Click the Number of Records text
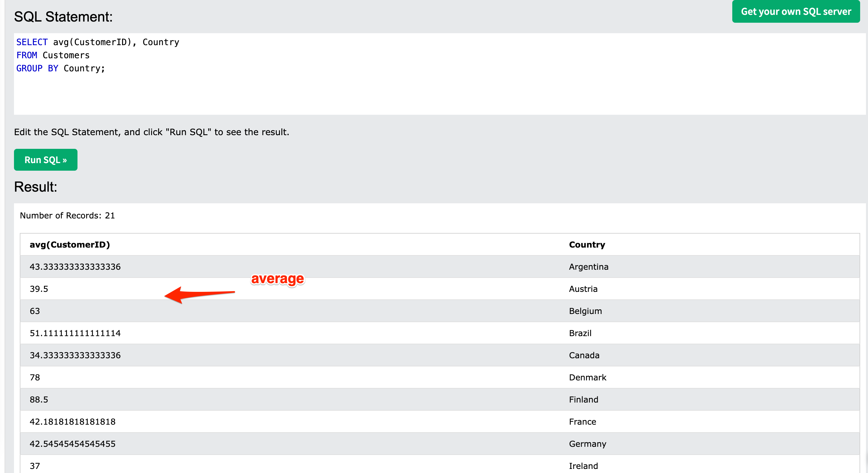The width and height of the screenshot is (868, 473). click(67, 216)
